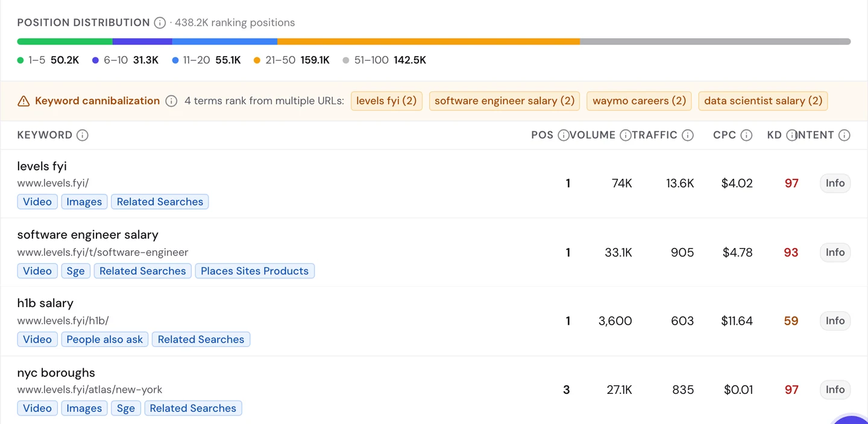Click the 21–50 legend entry

click(x=292, y=60)
